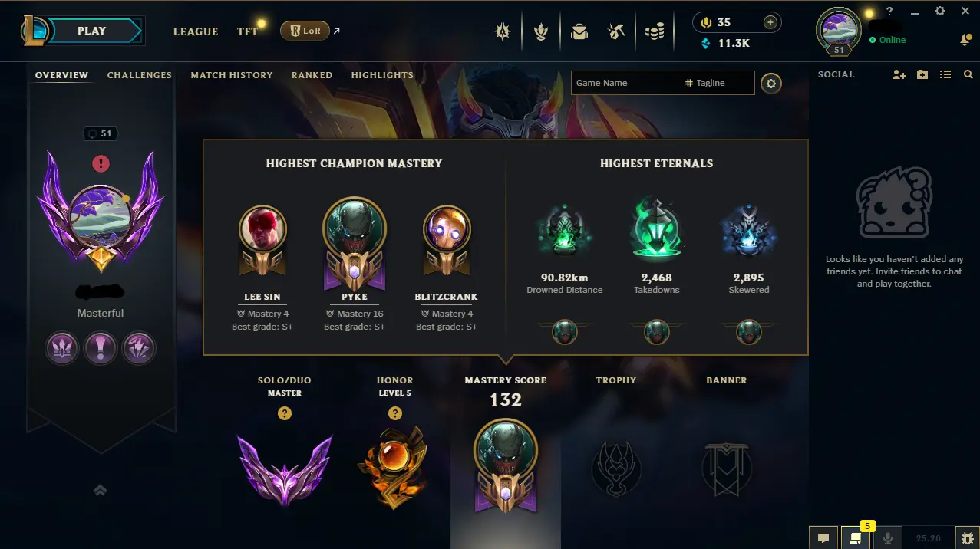980x549 pixels.
Task: Open the Store coins icon
Action: coord(655,31)
